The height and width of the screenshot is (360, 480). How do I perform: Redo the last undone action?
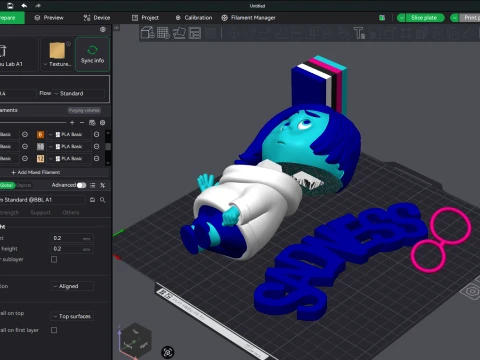pos(38,6)
